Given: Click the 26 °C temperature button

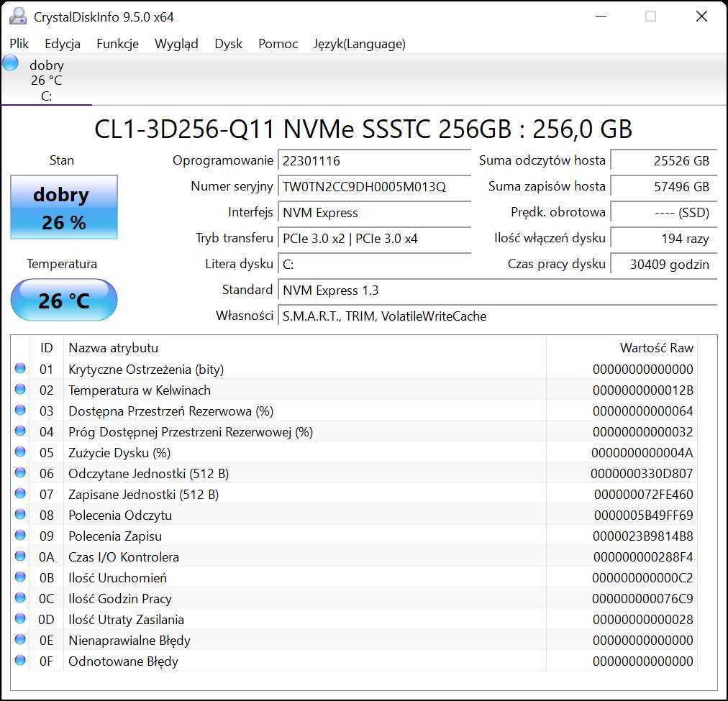Looking at the screenshot, I should click(64, 300).
